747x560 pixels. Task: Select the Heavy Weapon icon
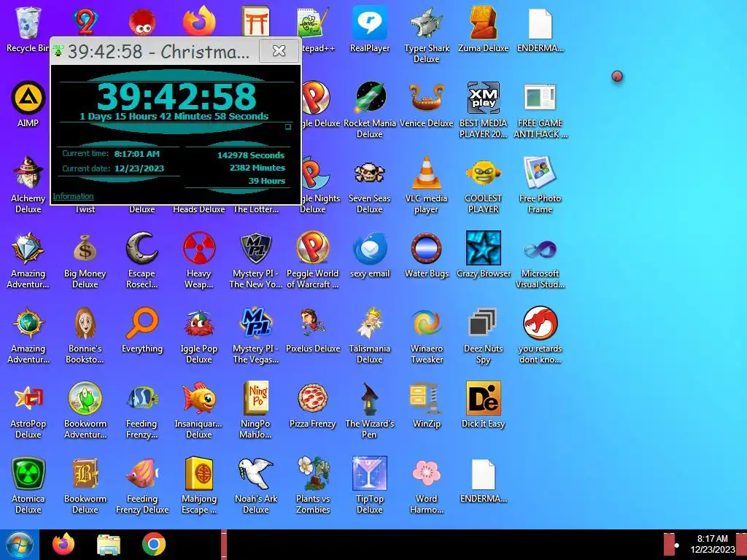(x=198, y=248)
